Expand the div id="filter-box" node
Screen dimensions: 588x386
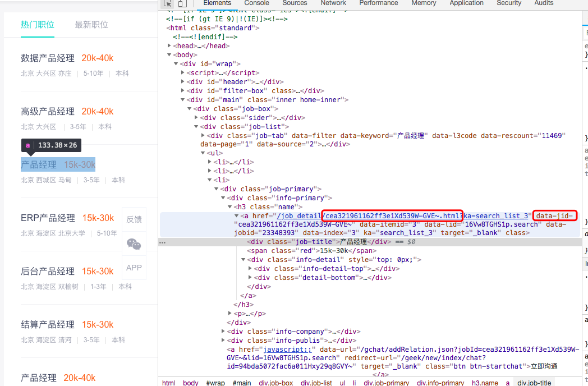[182, 91]
